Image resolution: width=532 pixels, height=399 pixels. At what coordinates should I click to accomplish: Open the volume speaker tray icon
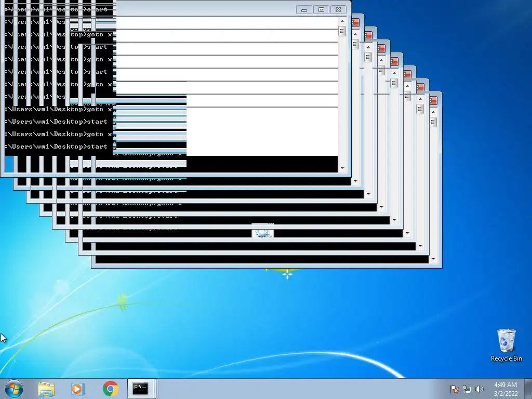[x=480, y=389]
